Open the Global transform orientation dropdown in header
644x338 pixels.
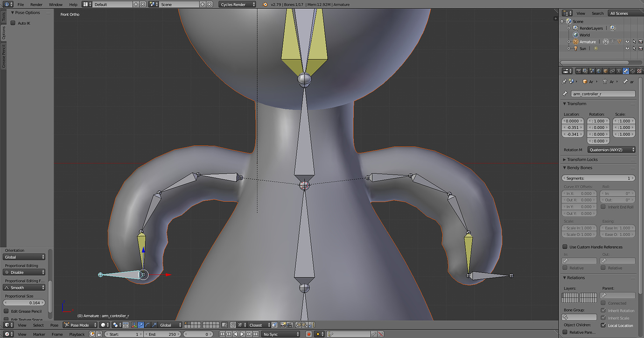tap(170, 325)
